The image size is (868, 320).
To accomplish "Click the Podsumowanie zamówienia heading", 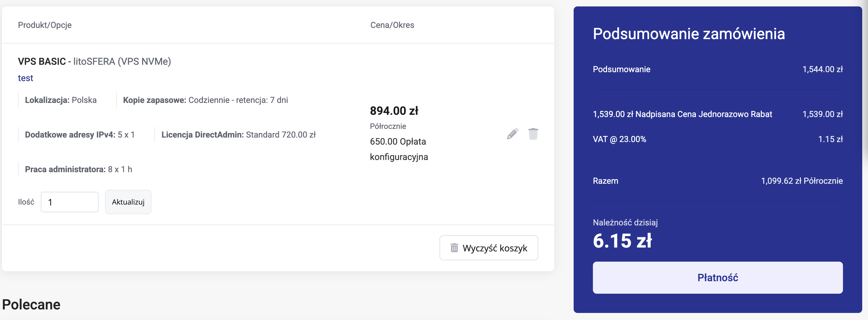I will tap(689, 34).
